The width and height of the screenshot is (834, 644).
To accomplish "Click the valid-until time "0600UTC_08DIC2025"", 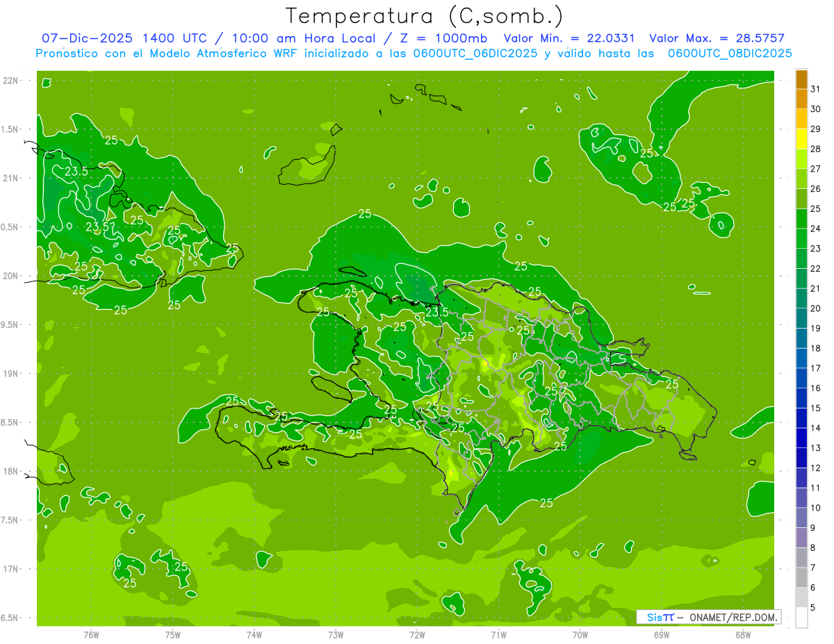I will pos(730,53).
